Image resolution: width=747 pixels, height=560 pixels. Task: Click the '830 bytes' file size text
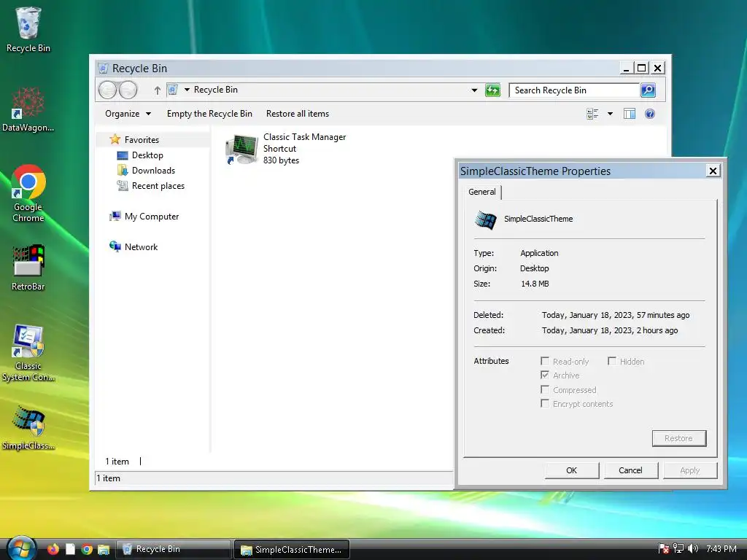(281, 160)
